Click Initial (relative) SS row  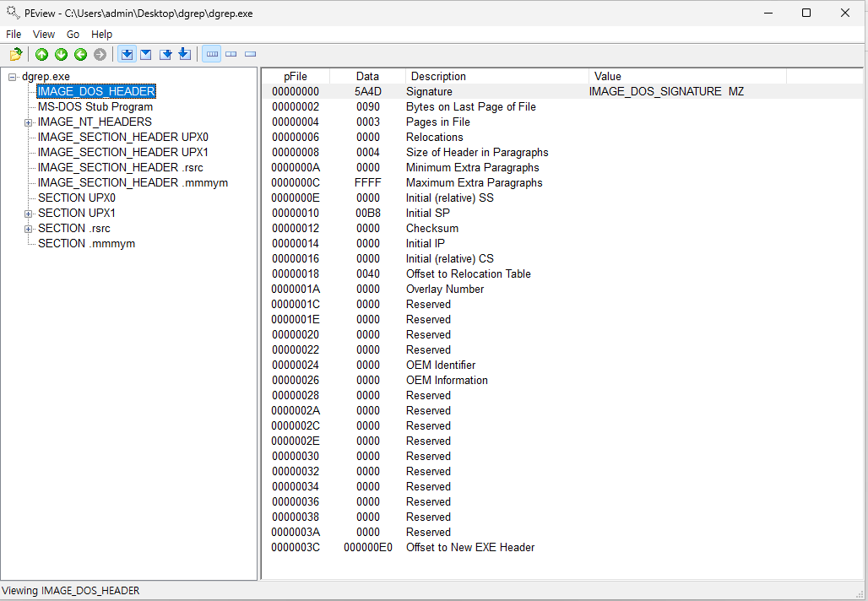point(561,198)
